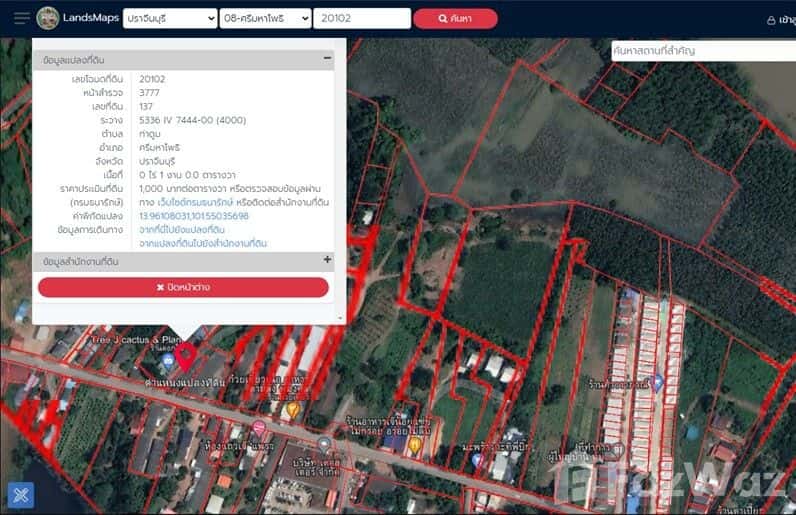Open the hamburger menu
The height and width of the screenshot is (515, 796).
coord(21,19)
